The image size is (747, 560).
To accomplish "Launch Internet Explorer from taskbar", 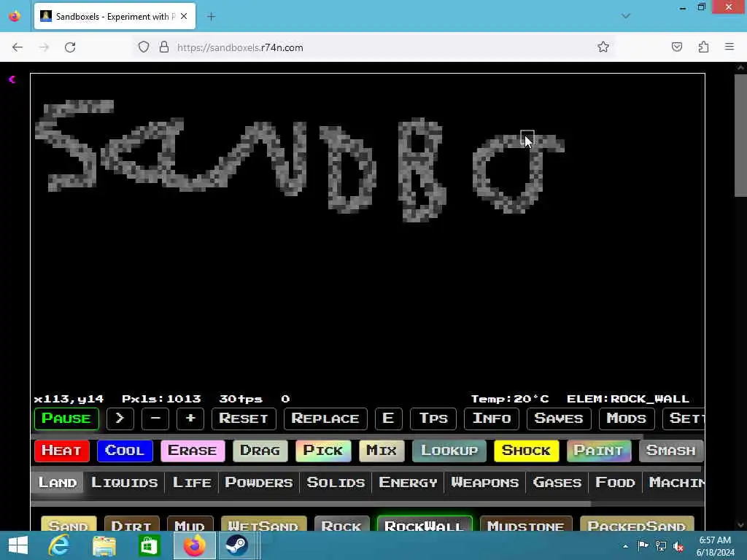I will tap(59, 545).
